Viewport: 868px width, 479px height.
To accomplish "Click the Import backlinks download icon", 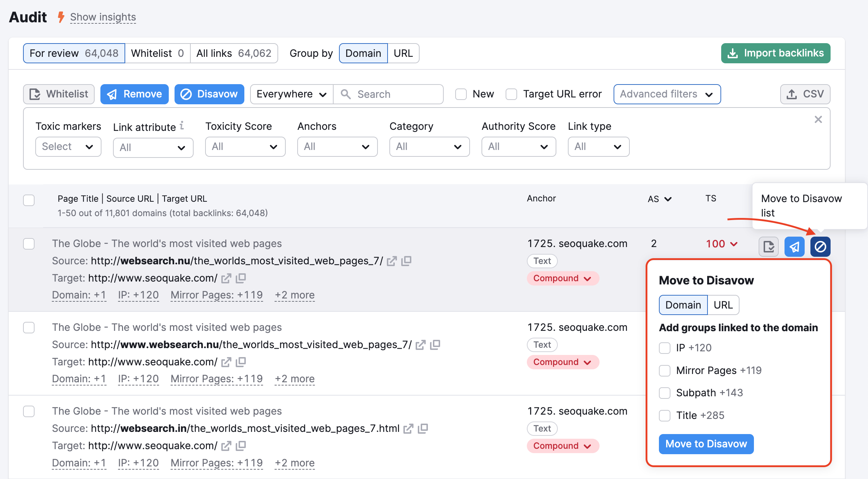I will (x=733, y=53).
